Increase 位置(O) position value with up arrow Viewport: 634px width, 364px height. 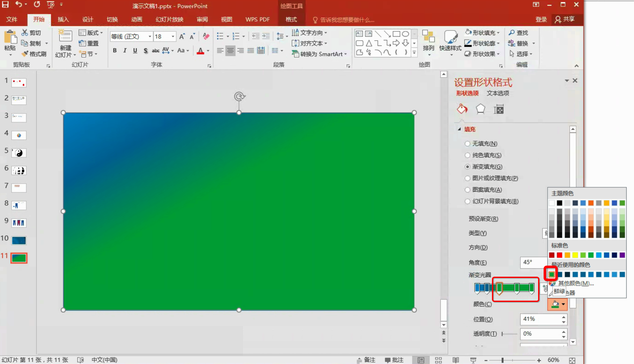point(564,317)
